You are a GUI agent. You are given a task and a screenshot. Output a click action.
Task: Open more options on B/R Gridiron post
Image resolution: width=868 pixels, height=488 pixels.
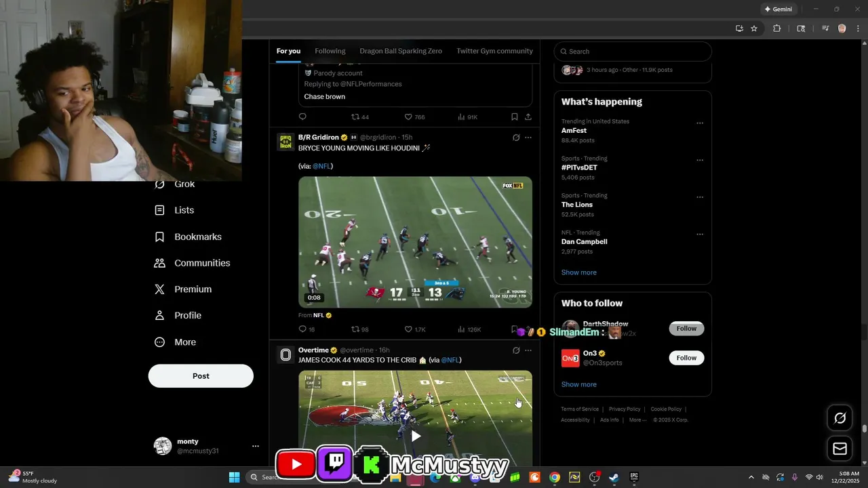click(x=528, y=138)
